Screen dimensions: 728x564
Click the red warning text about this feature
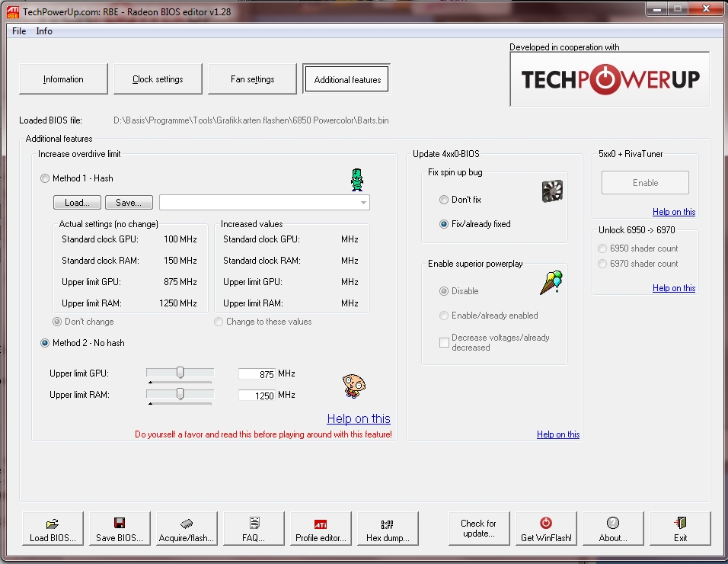point(263,434)
